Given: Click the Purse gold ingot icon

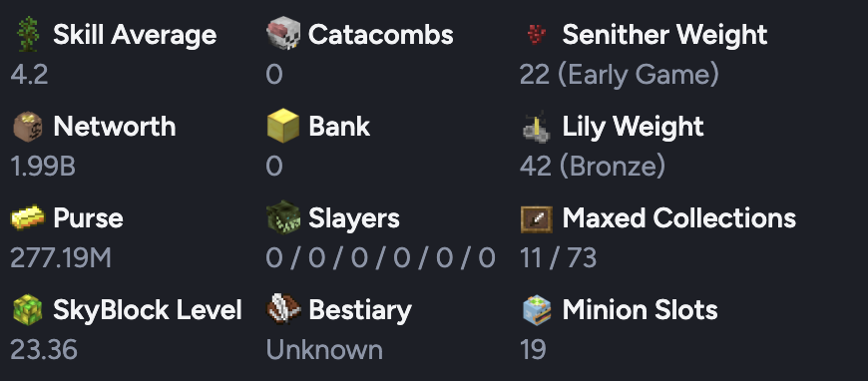Looking at the screenshot, I should [28, 217].
